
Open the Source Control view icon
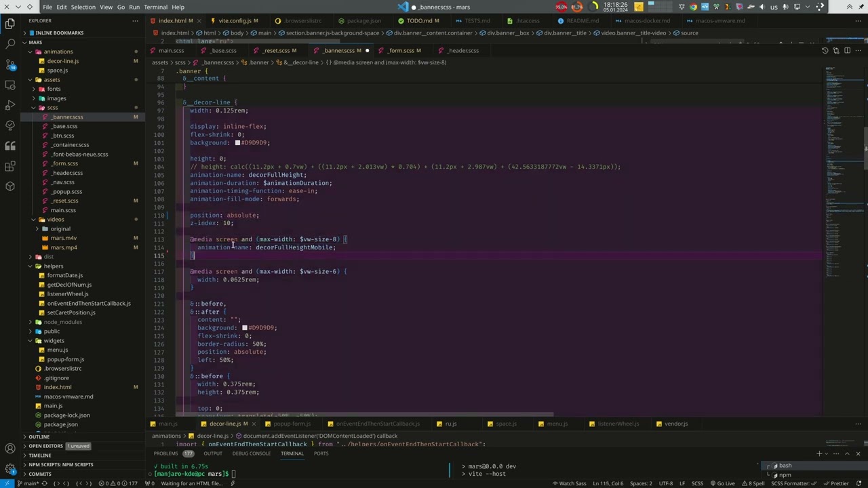10,64
